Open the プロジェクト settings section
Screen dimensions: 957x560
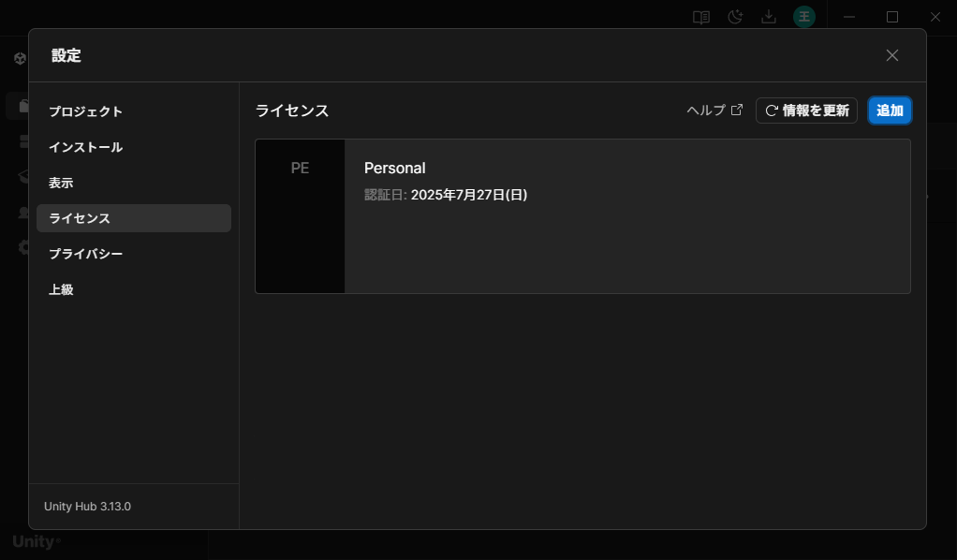(x=134, y=111)
